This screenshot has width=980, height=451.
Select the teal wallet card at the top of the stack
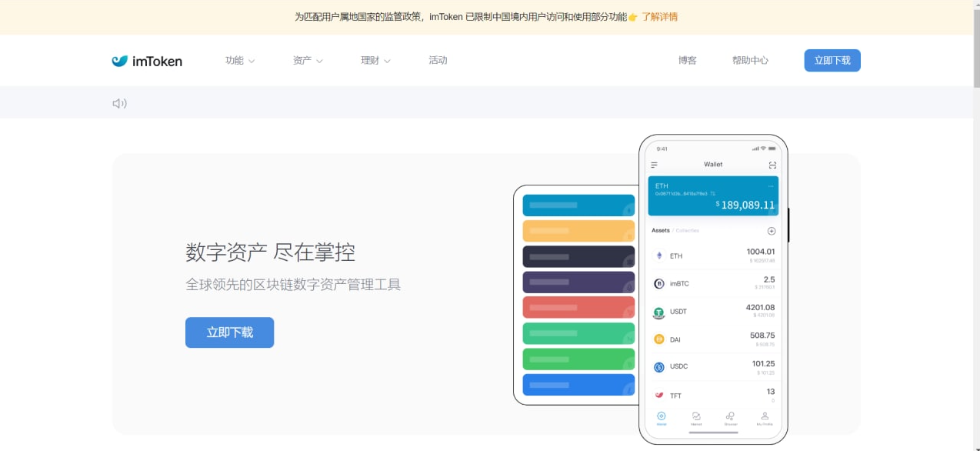coord(578,205)
